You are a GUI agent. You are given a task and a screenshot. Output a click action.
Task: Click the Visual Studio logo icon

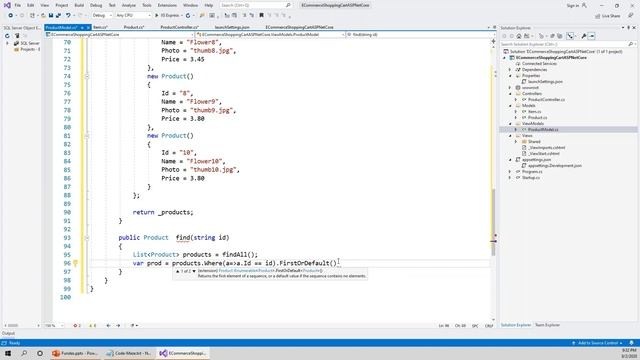(x=7, y=5)
